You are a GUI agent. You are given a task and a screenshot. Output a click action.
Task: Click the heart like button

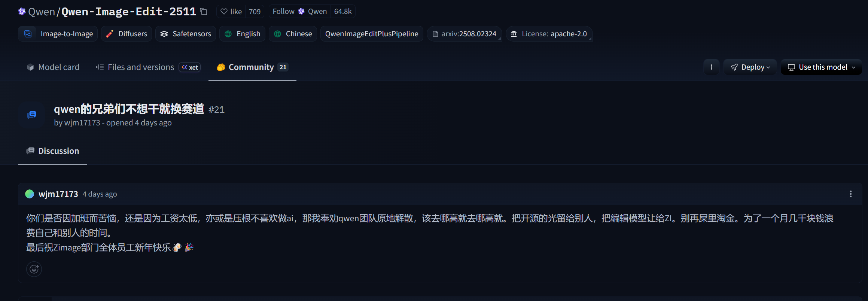coord(231,12)
